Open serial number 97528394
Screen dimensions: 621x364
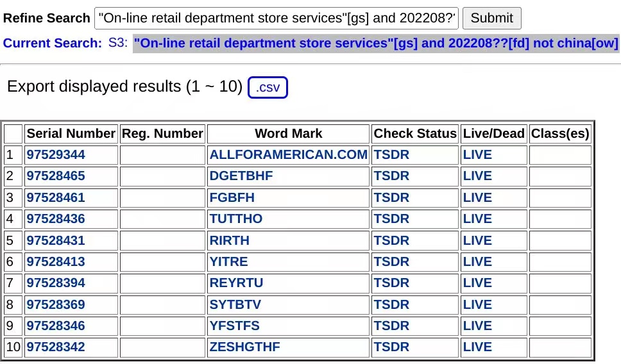tap(56, 283)
